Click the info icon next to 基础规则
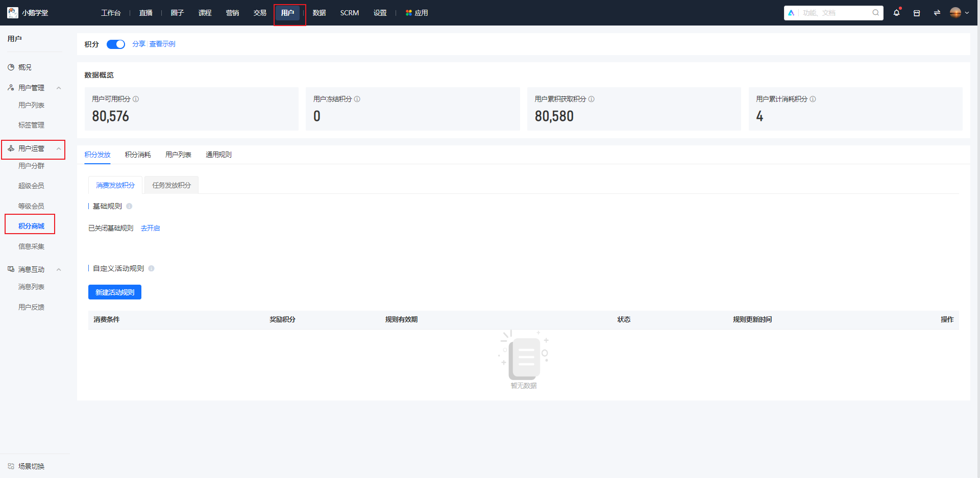 [129, 206]
